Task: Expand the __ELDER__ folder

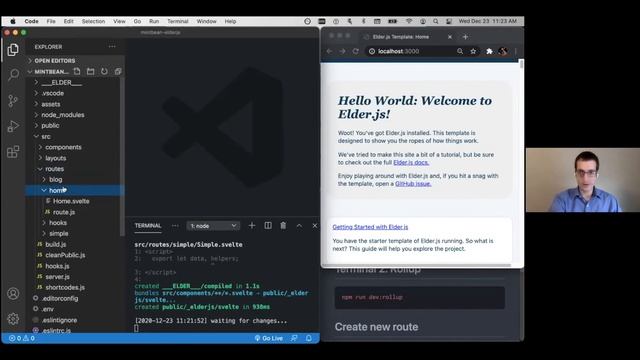Action: pos(61,82)
